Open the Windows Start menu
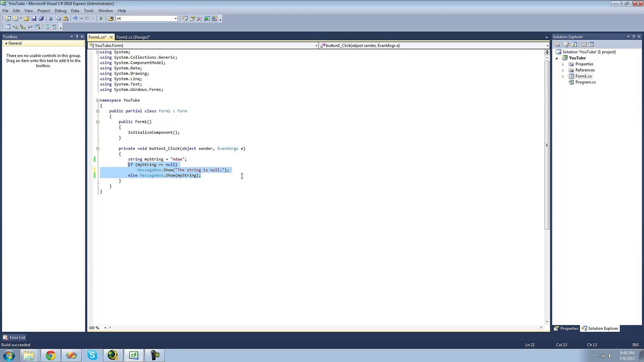 tap(9, 355)
